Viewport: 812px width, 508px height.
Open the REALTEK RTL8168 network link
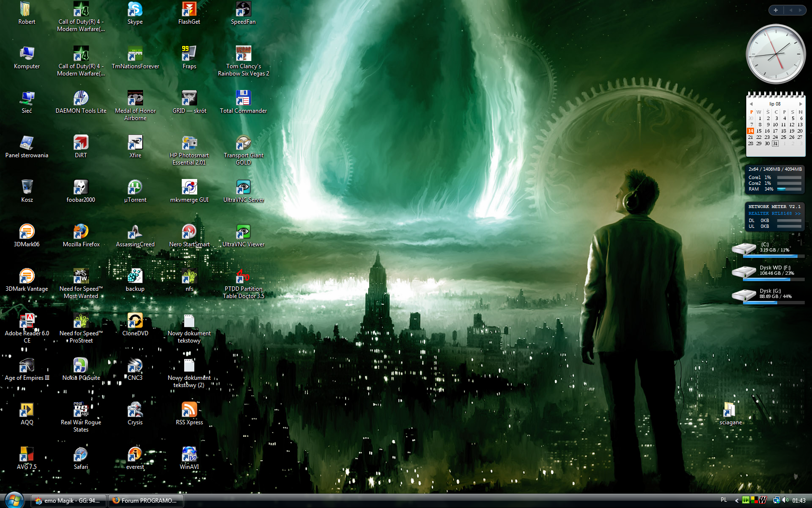coord(774,213)
